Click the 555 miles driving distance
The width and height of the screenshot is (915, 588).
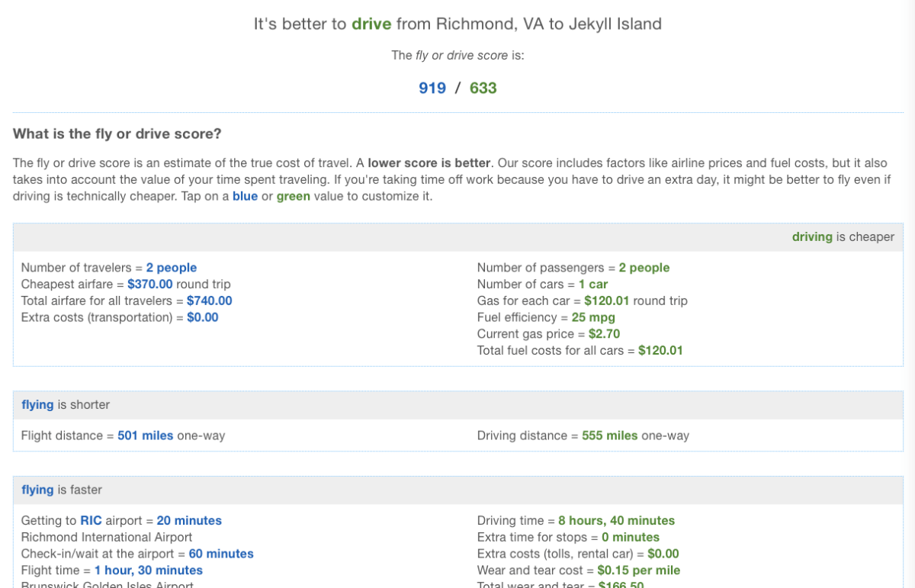[609, 435]
